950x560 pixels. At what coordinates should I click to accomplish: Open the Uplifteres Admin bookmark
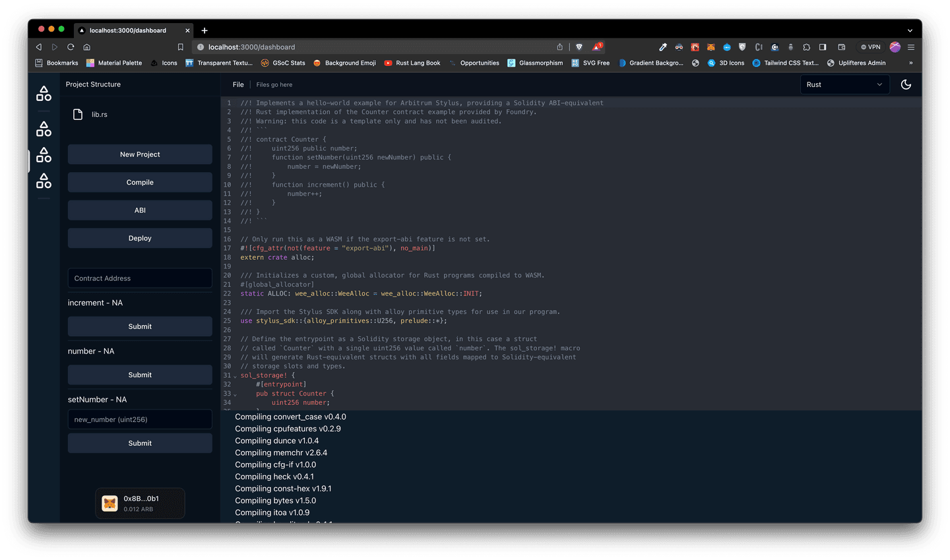coord(856,63)
